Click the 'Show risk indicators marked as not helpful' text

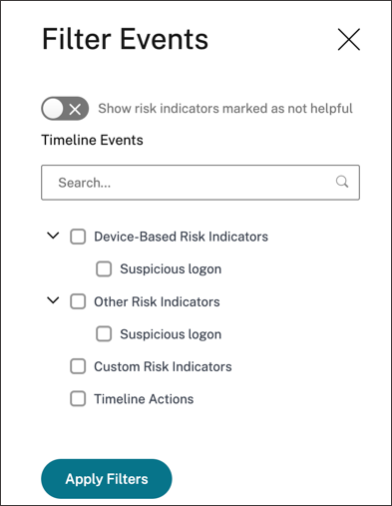tap(225, 109)
